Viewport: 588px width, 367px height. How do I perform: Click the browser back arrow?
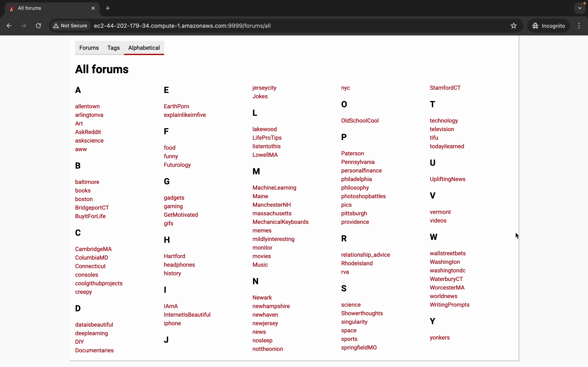9,26
